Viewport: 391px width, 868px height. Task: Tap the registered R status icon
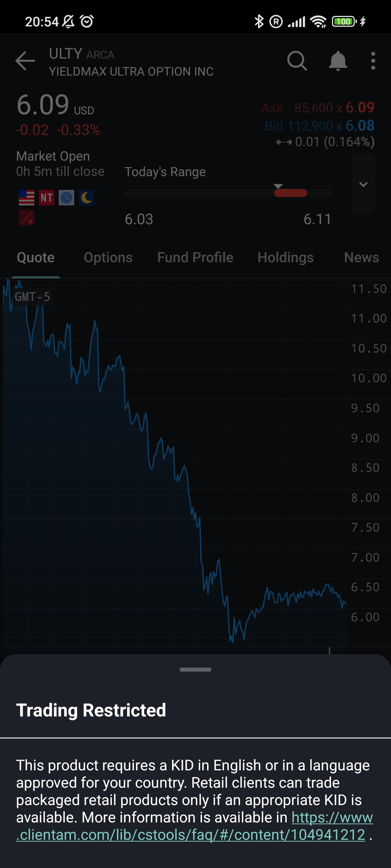click(276, 22)
